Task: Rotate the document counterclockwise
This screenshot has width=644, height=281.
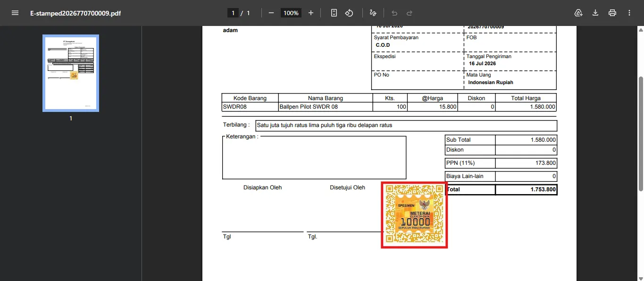Action: [349, 13]
